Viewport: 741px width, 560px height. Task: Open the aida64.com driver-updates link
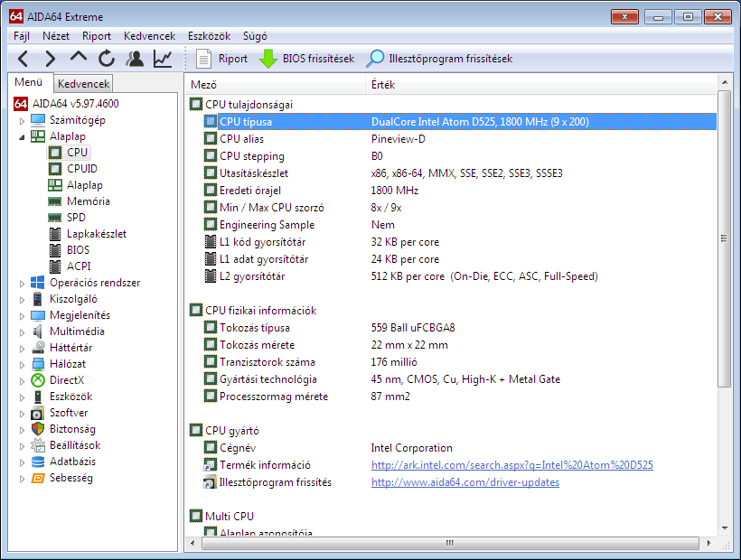465,482
